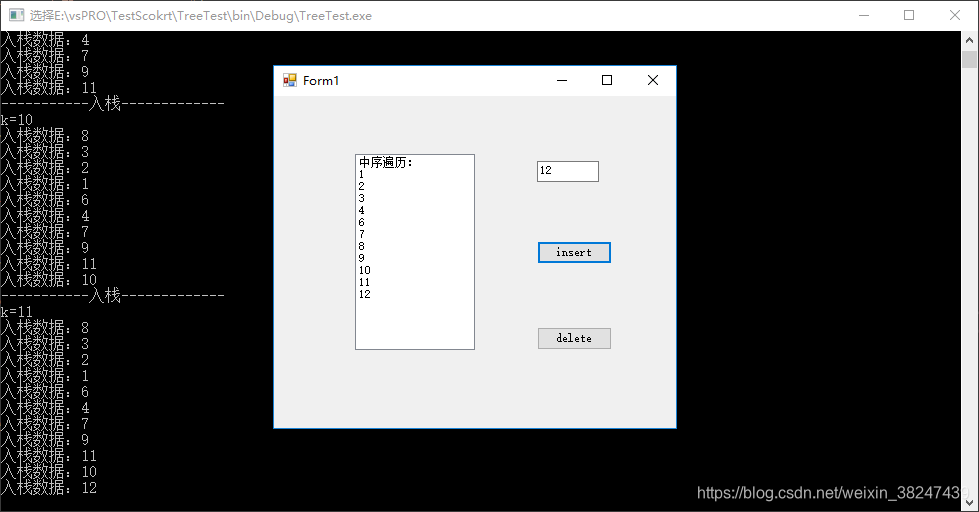Click the Form1 application icon in title bar
The image size is (979, 512).
point(290,80)
